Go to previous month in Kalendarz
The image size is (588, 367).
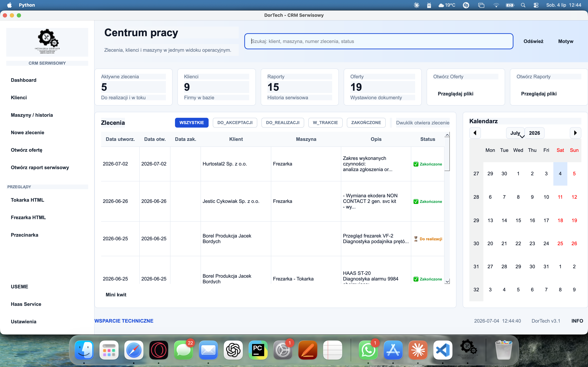click(x=475, y=133)
